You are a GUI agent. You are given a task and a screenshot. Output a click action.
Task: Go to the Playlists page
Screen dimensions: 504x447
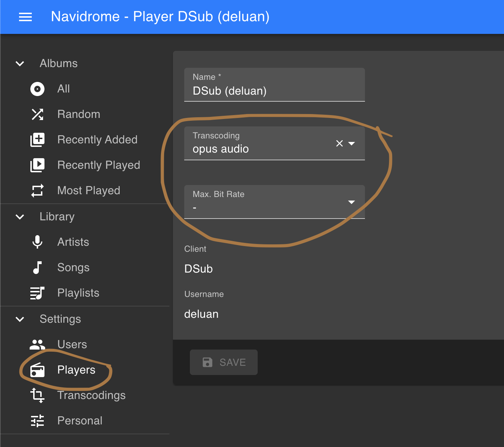78,293
